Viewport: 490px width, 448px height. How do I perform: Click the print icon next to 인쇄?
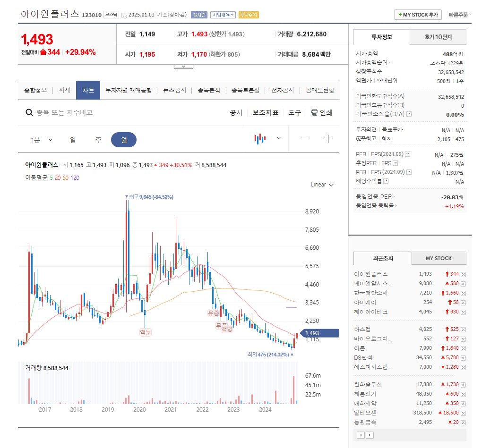314,112
